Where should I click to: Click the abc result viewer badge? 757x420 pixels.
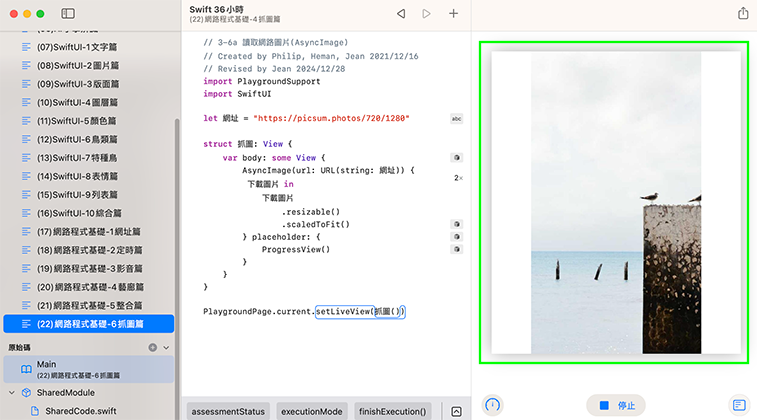[457, 118]
